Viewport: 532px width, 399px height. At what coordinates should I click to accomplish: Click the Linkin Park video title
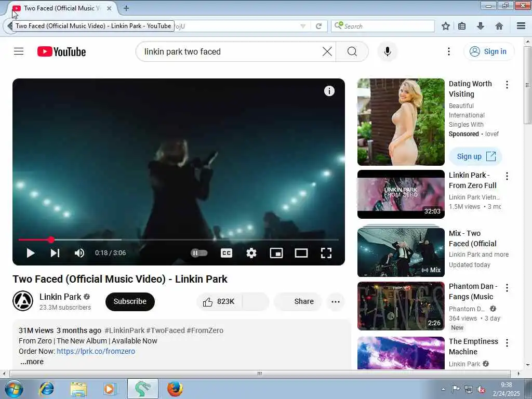point(120,279)
